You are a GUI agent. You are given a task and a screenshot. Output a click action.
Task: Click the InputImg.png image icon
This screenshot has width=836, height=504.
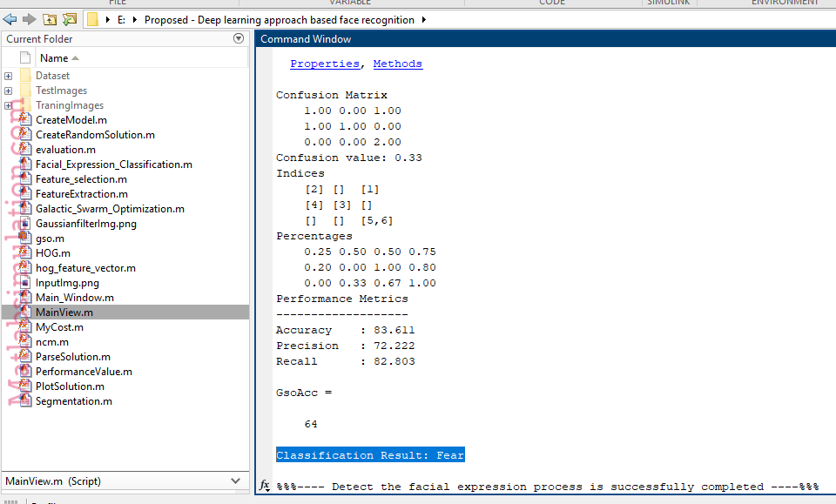coord(24,283)
